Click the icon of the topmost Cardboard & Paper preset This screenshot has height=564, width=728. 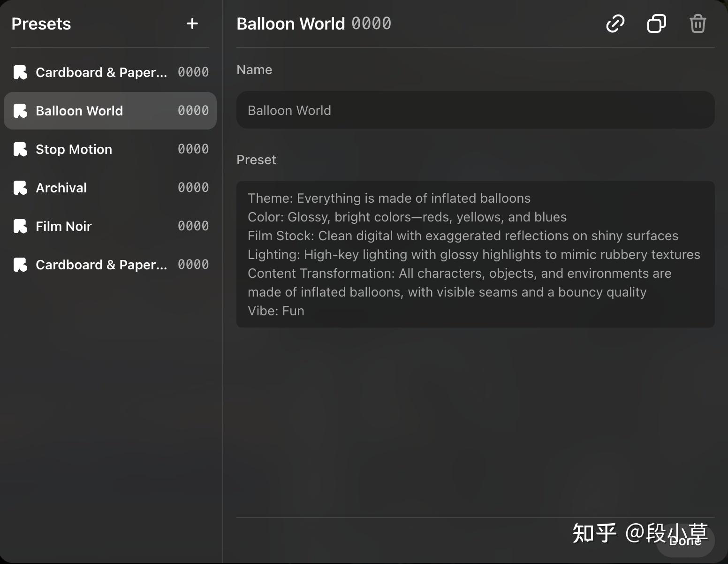tap(20, 72)
